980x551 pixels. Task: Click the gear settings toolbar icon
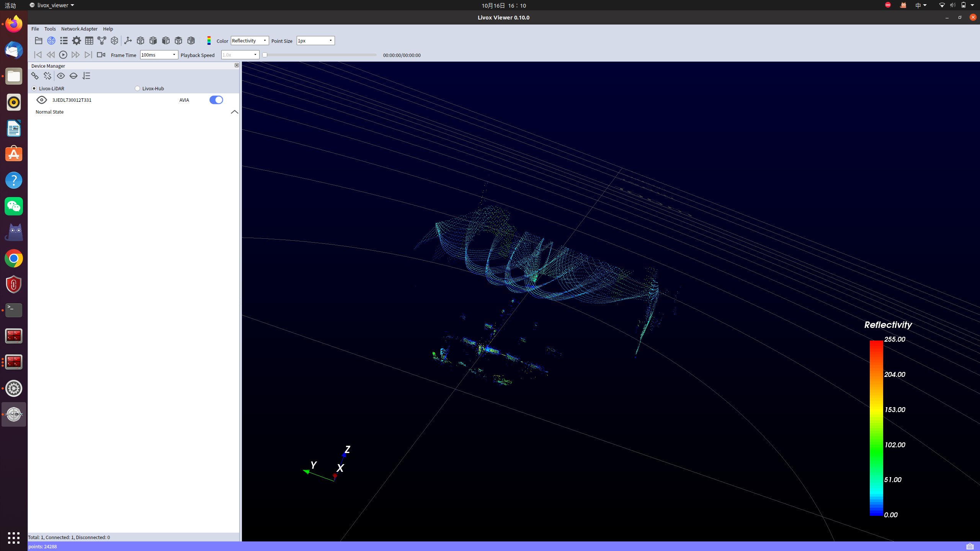[x=77, y=41]
